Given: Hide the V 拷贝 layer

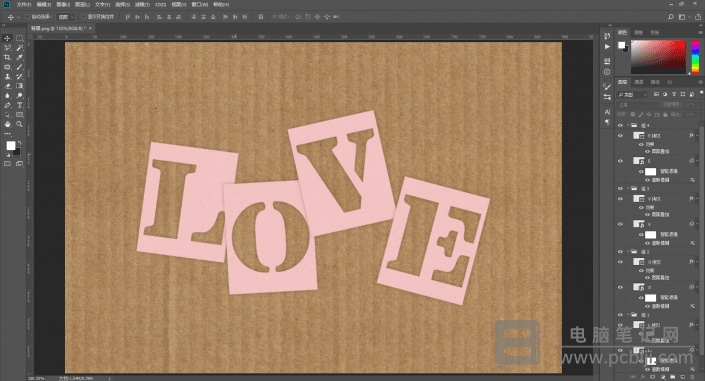Looking at the screenshot, I should click(620, 198).
